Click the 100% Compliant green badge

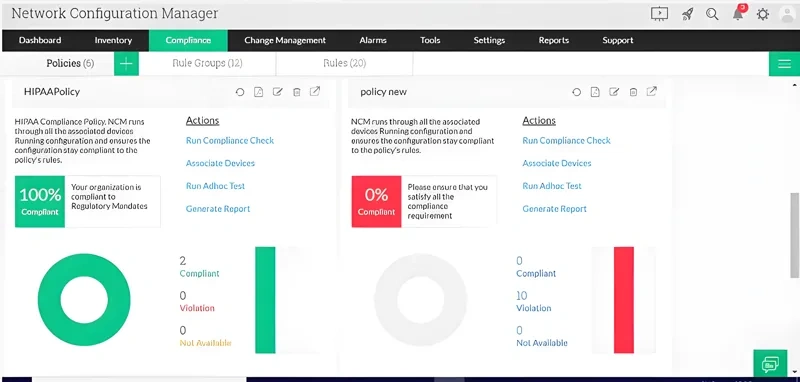pyautogui.click(x=40, y=201)
